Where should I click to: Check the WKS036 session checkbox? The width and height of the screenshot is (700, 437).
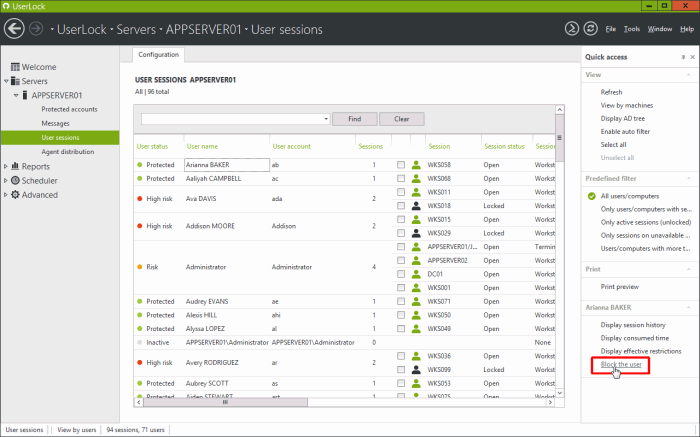point(401,356)
